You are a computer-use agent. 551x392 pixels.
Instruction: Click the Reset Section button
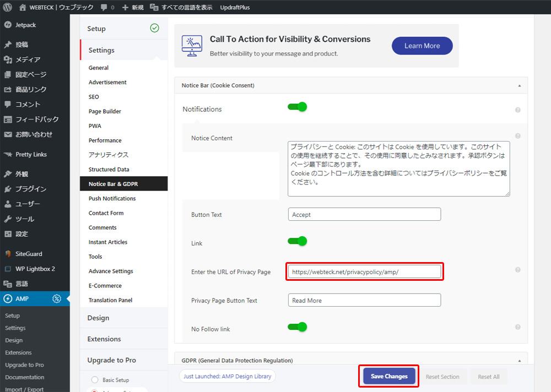point(442,377)
